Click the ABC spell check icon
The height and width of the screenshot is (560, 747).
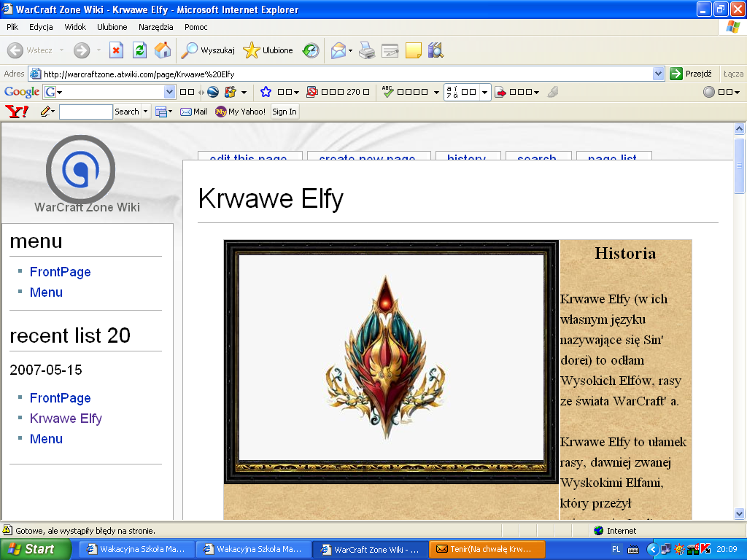(388, 92)
